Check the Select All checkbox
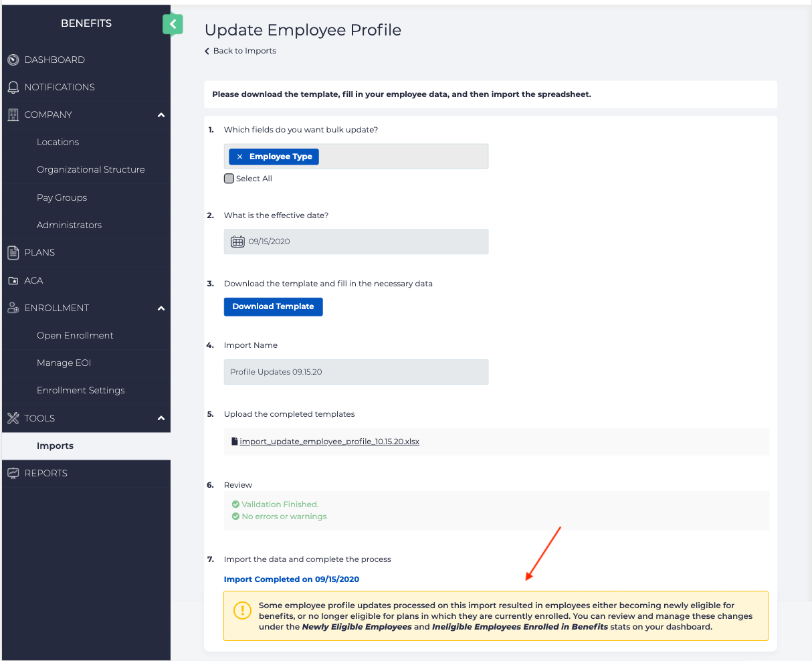 (x=229, y=179)
